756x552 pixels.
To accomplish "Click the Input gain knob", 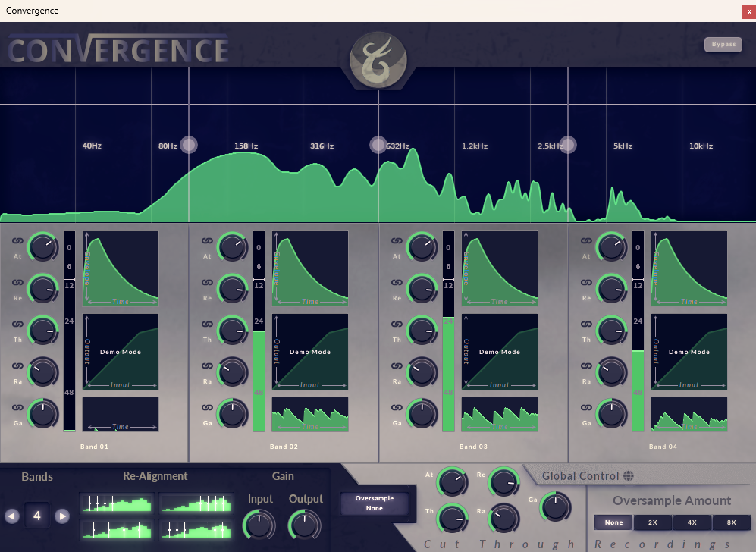I will point(259,525).
